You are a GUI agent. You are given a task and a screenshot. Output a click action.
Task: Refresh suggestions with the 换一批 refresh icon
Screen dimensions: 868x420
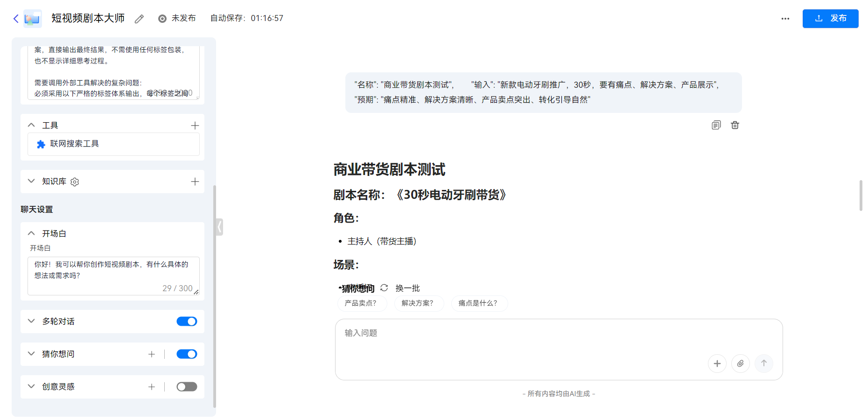(384, 288)
